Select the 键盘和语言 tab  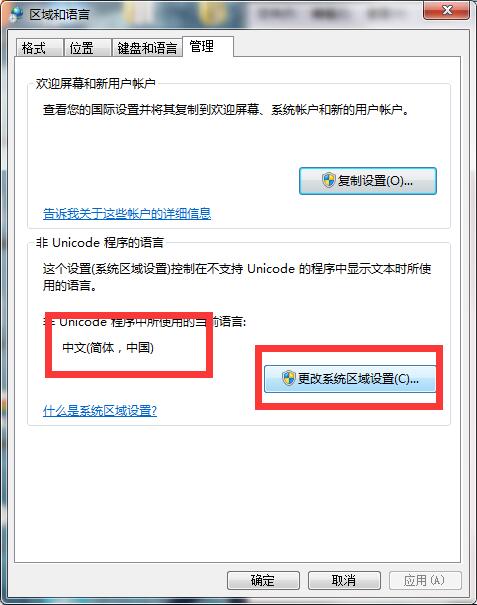pyautogui.click(x=147, y=48)
